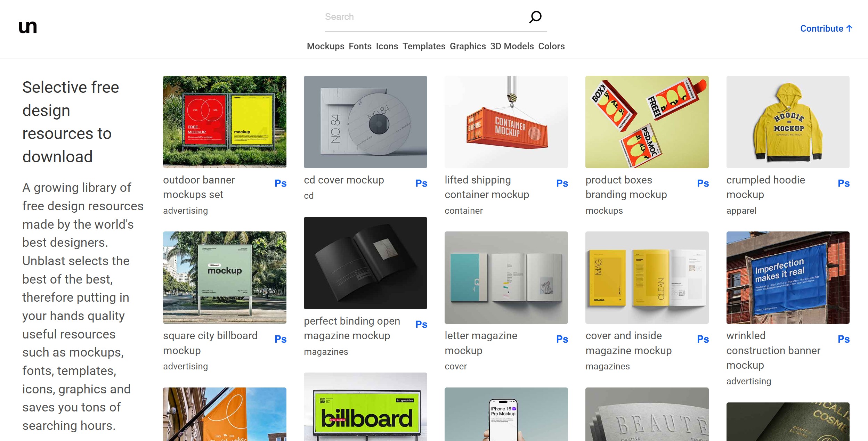Click 'magazines' tag under cover and inside magazine
This screenshot has height=441, width=868.
pyautogui.click(x=607, y=366)
